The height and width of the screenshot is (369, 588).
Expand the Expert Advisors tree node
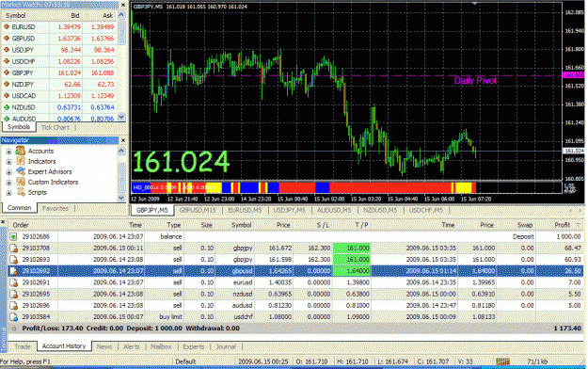pos(8,172)
